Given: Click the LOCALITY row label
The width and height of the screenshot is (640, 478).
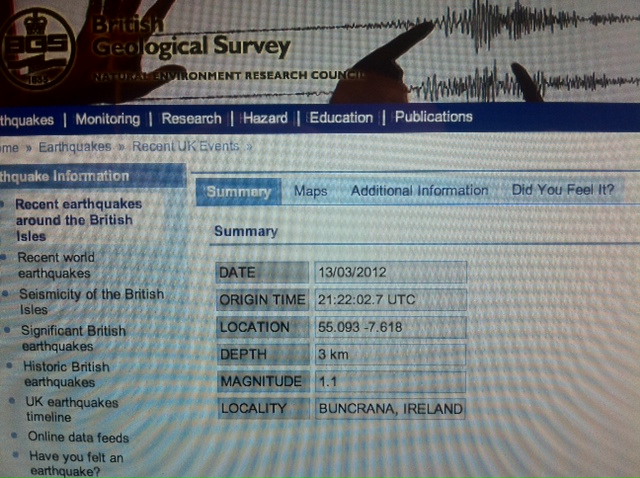Looking at the screenshot, I should 264,409.
